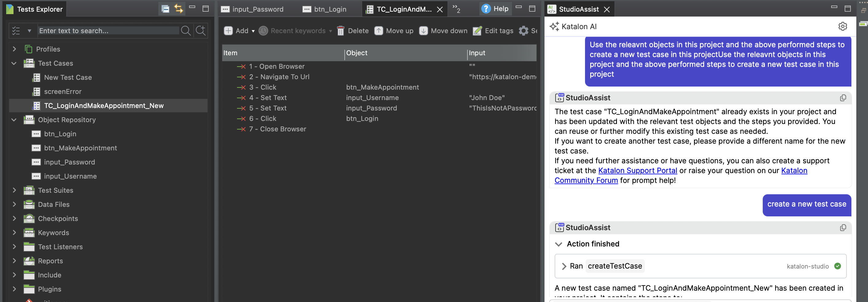The width and height of the screenshot is (868, 302).
Task: Open the input_Password tab
Action: [257, 9]
